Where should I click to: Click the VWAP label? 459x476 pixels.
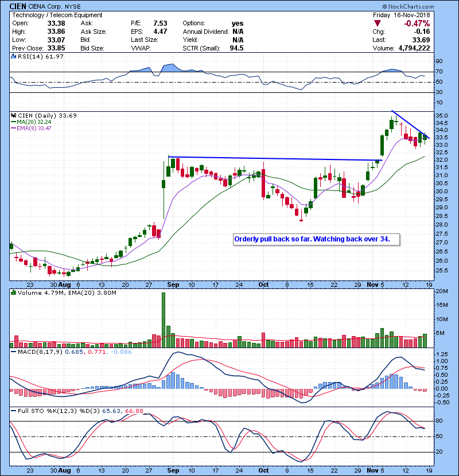[141, 48]
